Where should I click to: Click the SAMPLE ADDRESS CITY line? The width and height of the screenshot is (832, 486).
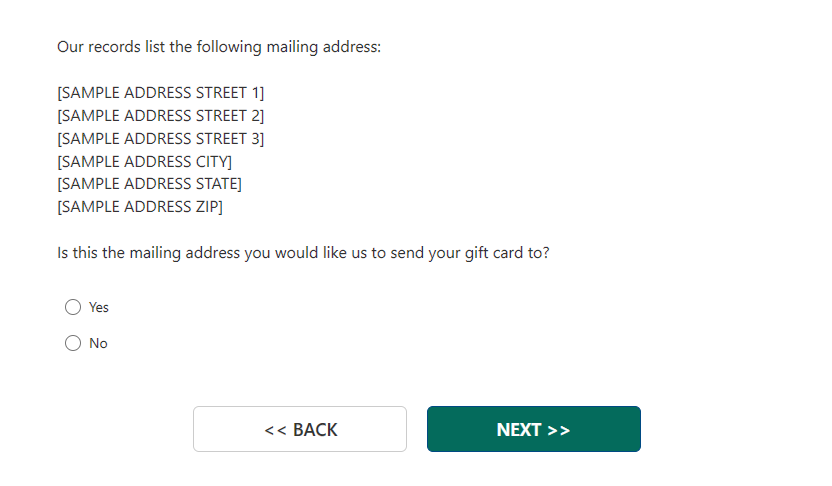click(x=145, y=162)
